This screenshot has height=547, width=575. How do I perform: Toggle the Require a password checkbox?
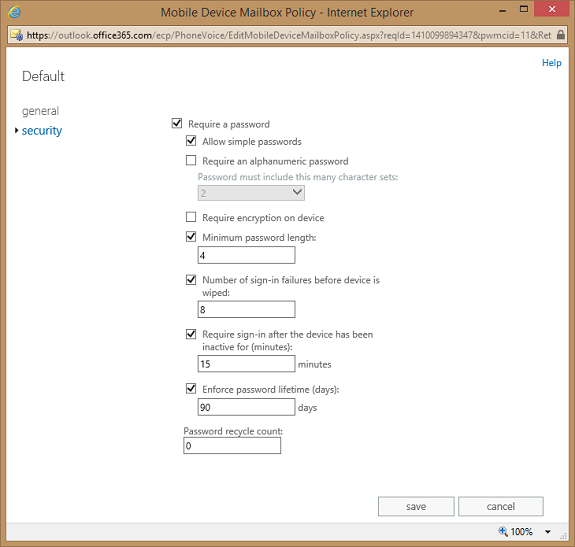177,123
